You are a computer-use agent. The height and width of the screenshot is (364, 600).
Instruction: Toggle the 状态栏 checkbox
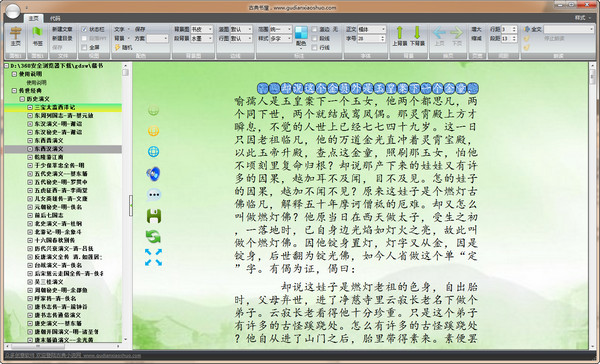point(84,29)
